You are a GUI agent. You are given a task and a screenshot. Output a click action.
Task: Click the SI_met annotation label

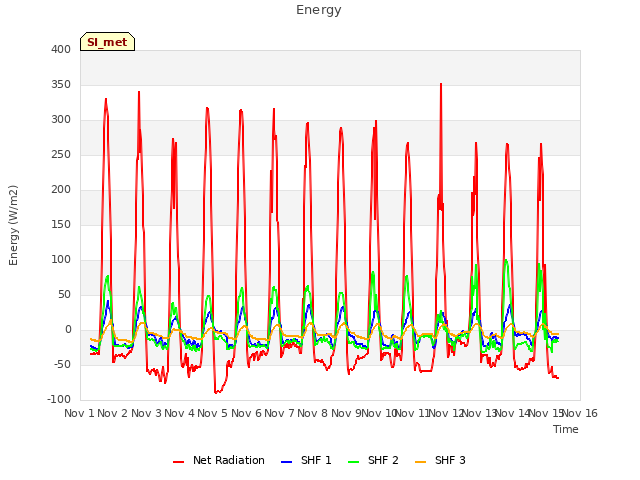[107, 42]
